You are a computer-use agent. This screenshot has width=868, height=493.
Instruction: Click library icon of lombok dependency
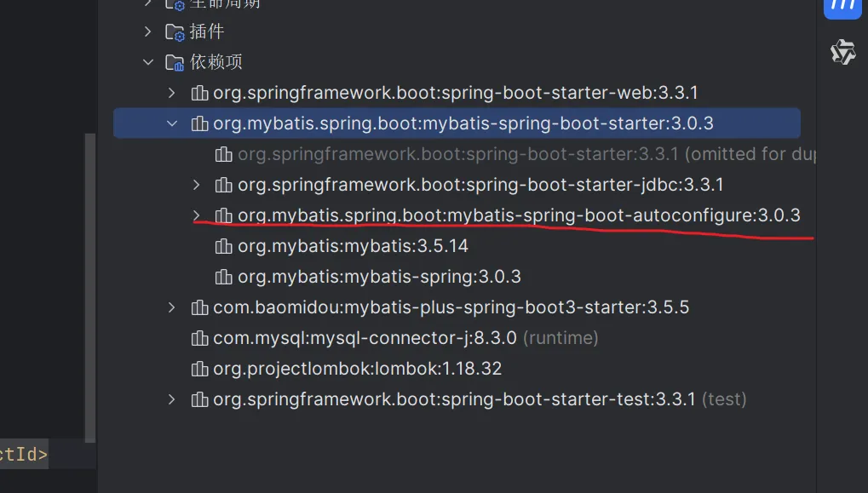pos(199,369)
